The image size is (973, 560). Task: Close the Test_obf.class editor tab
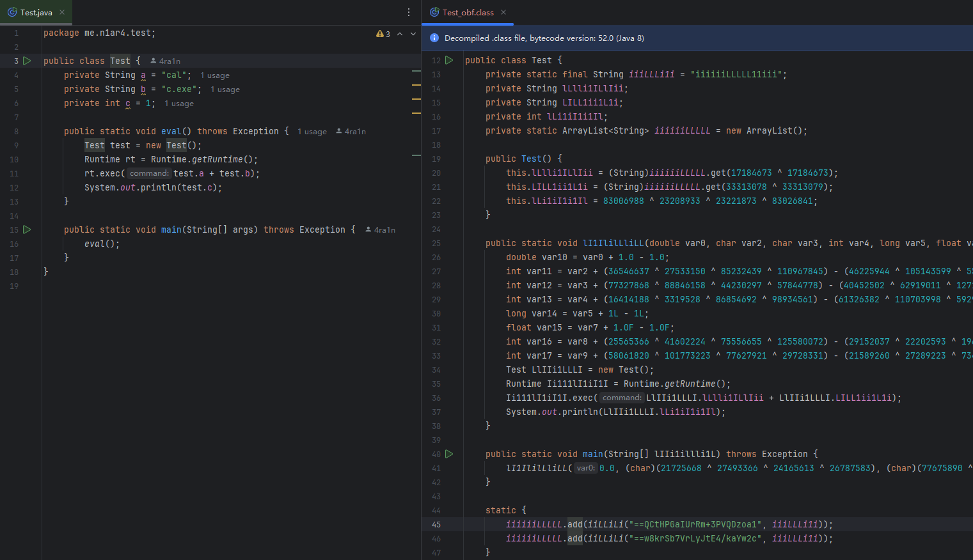click(503, 13)
